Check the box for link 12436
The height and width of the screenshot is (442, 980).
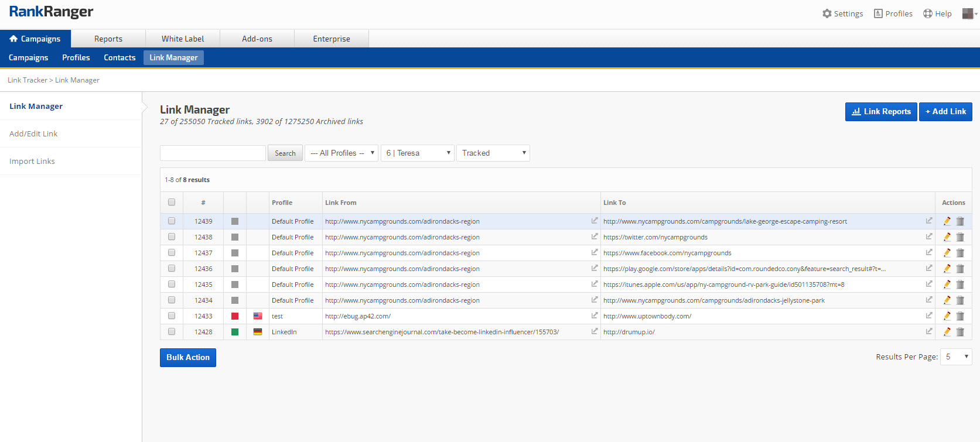pyautogui.click(x=172, y=269)
